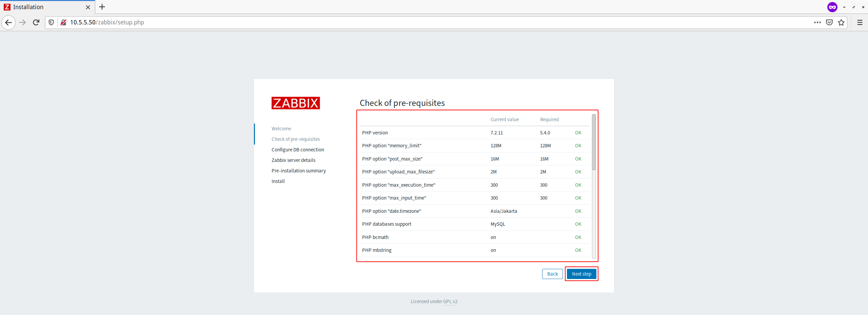This screenshot has width=868, height=315.
Task: Select the Welcome step
Action: (x=281, y=129)
